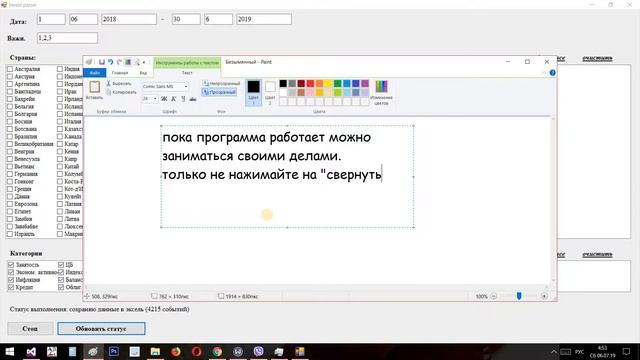
Task: Open notification center in system tray
Action: 627,351
